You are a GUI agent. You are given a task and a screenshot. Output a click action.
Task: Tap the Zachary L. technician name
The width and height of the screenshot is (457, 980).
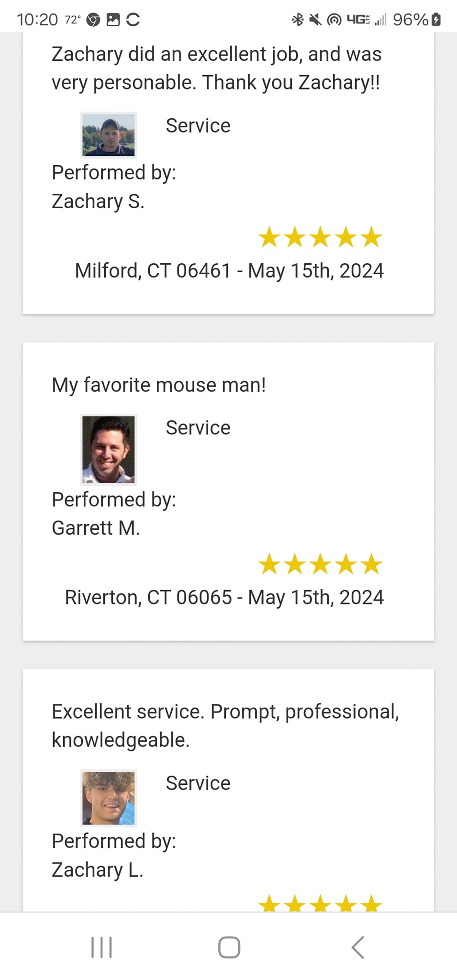98,869
